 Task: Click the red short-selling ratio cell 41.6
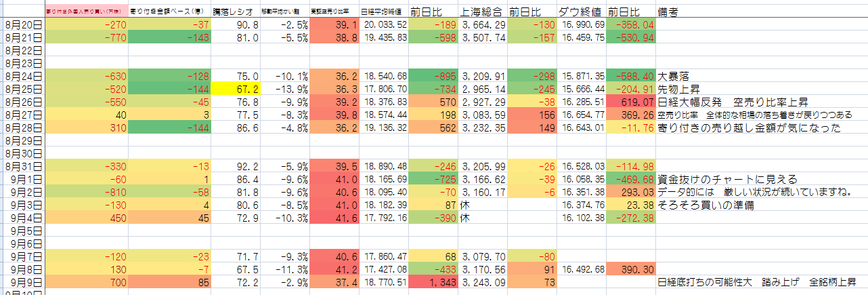tap(334, 218)
